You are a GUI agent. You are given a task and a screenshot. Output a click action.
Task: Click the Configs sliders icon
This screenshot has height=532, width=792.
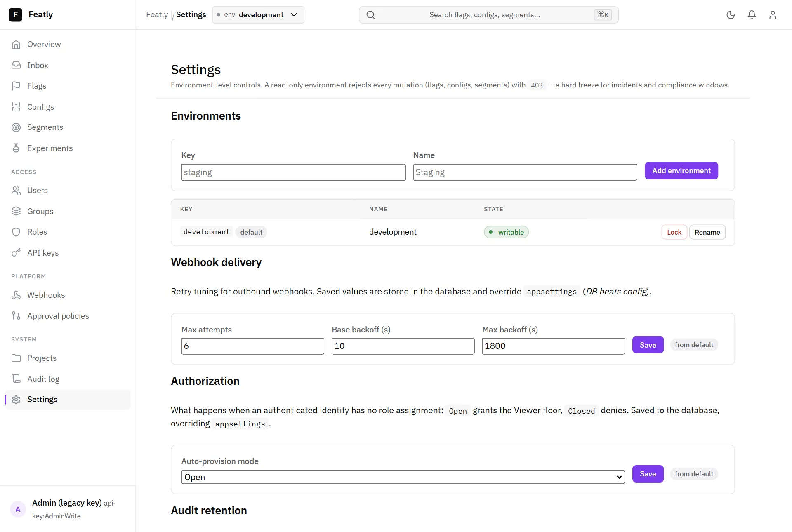pos(16,107)
